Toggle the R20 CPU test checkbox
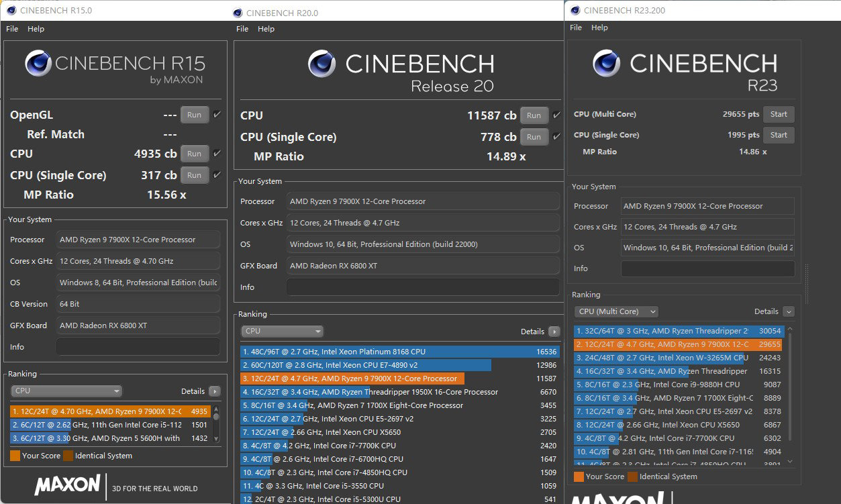 (x=556, y=115)
